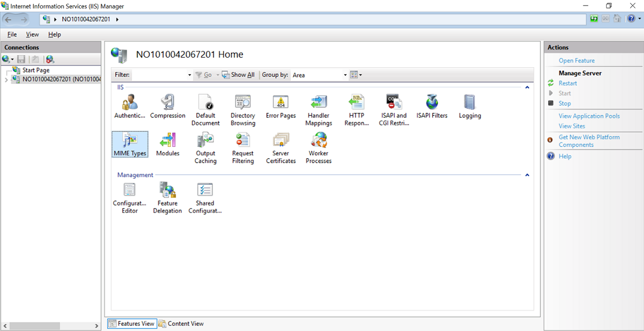Open the Authentication feature icon
The image size is (644, 331).
coord(130,107)
